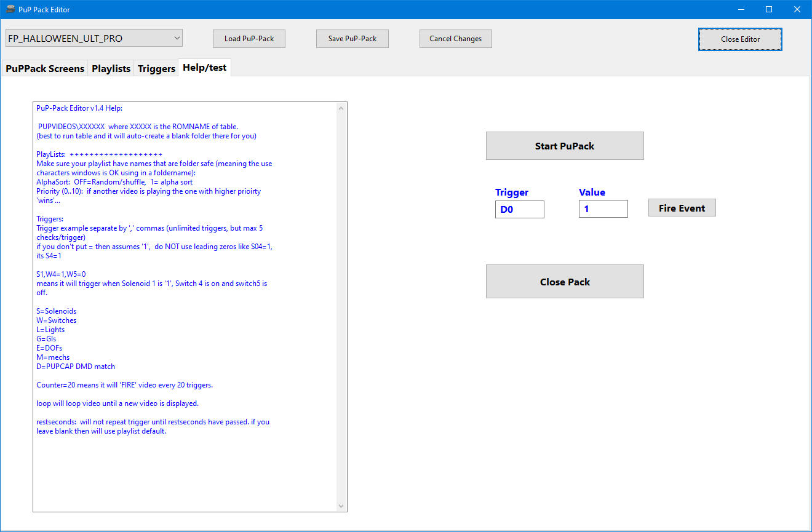Image resolution: width=812 pixels, height=532 pixels.
Task: Click the help text scroll down arrow
Action: pos(342,506)
